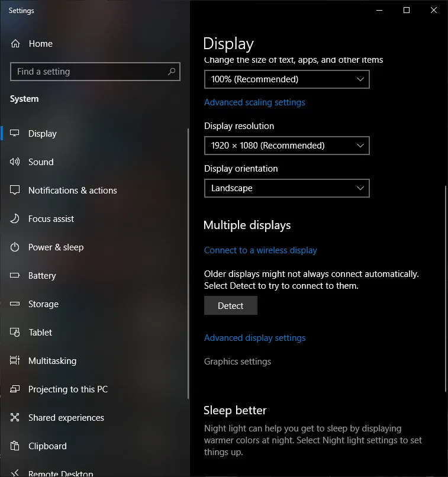Click Connect to a wireless display
Image resolution: width=448 pixels, height=477 pixels.
pos(260,250)
